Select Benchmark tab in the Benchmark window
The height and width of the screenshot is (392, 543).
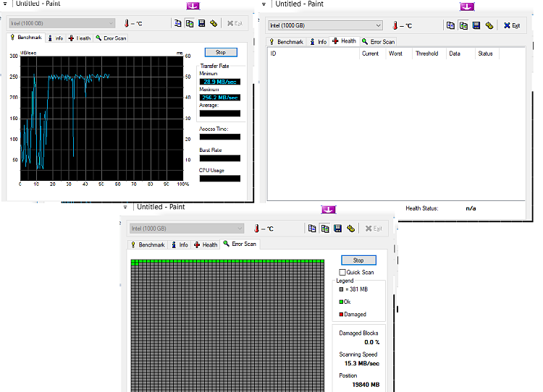pyautogui.click(x=25, y=38)
